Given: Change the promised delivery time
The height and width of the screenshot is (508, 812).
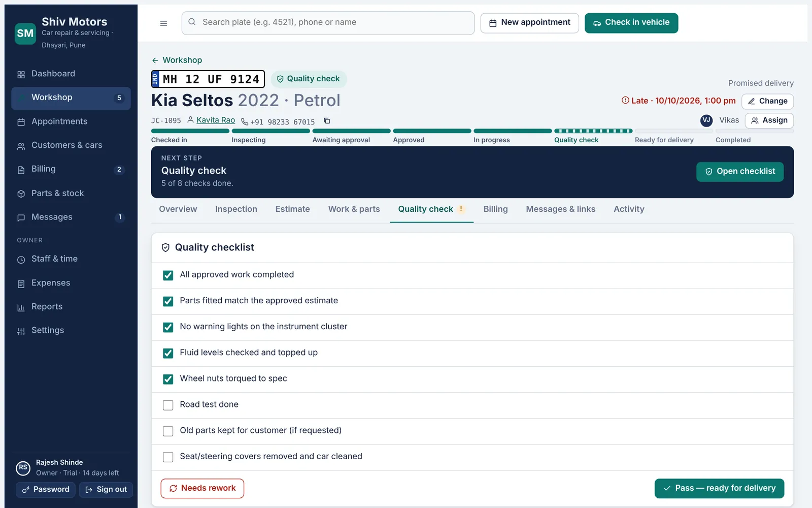Looking at the screenshot, I should click(767, 101).
